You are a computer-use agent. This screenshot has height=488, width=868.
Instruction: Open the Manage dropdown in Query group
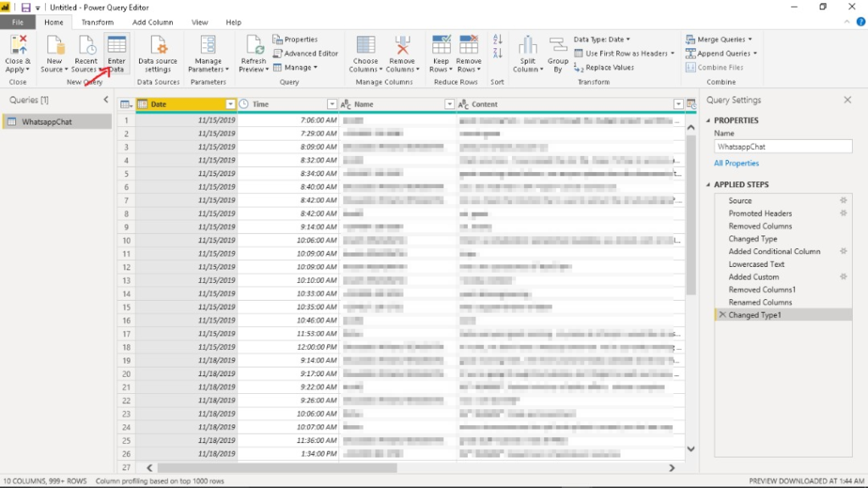click(x=295, y=68)
